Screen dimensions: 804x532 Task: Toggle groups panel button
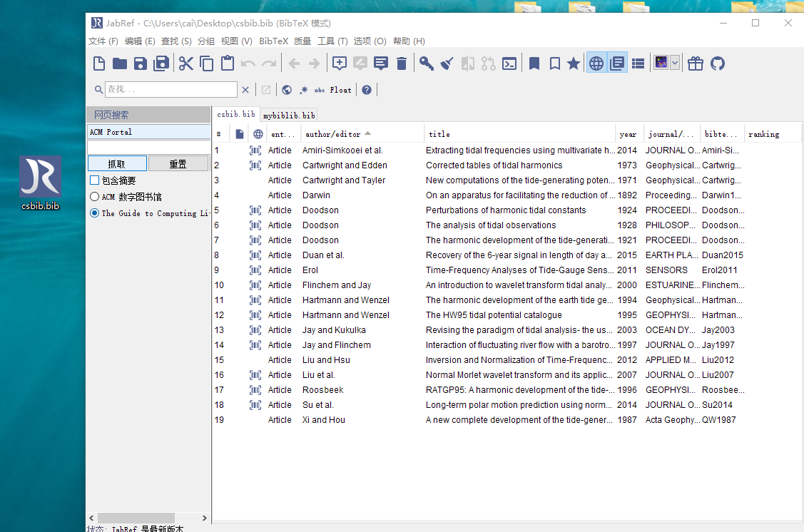tap(617, 63)
